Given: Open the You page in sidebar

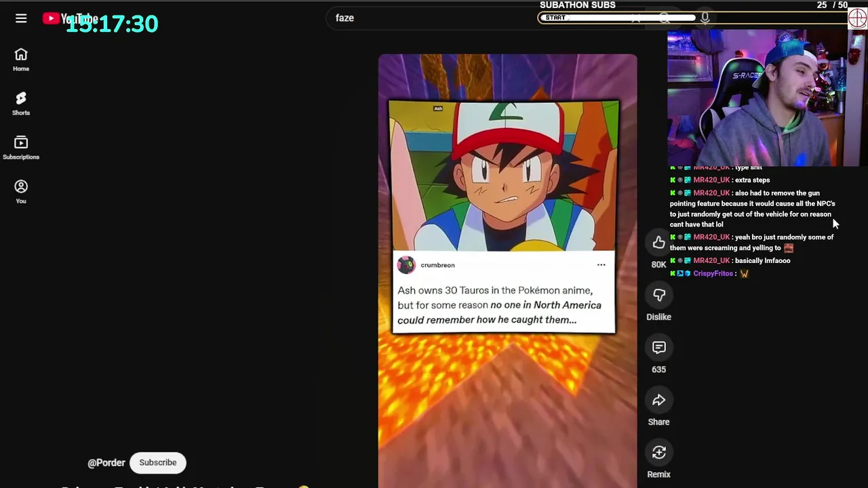Looking at the screenshot, I should [x=21, y=192].
